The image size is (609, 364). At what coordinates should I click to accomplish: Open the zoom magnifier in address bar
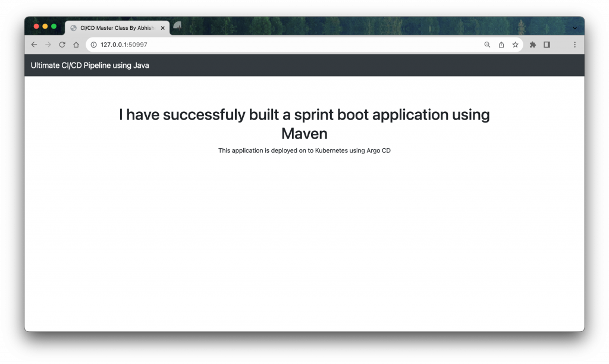point(487,45)
